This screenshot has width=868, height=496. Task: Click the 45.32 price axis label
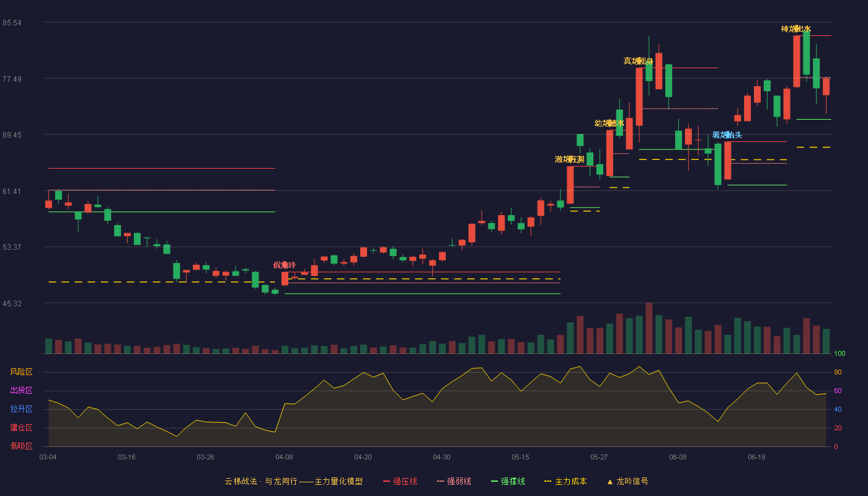pyautogui.click(x=12, y=304)
